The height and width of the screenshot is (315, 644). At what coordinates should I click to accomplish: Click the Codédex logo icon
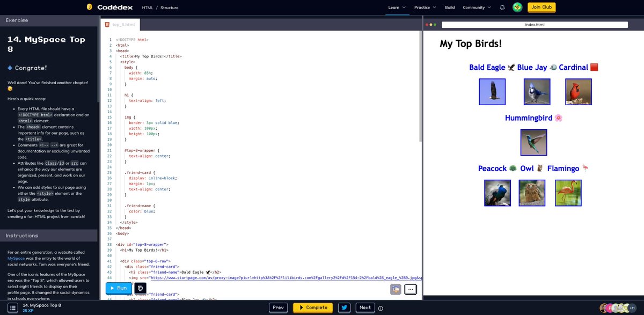[x=89, y=7]
